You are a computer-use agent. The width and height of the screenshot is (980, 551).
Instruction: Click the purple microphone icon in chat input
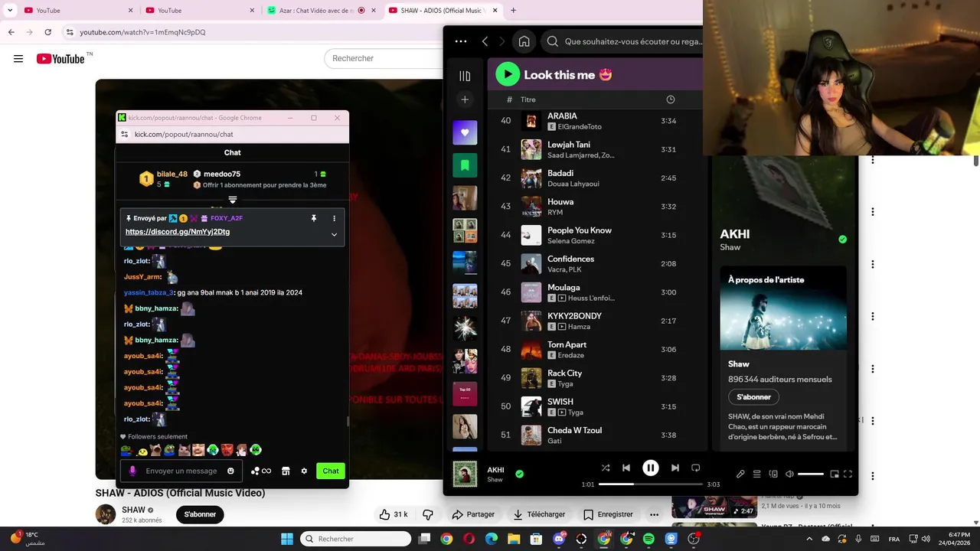pos(132,471)
